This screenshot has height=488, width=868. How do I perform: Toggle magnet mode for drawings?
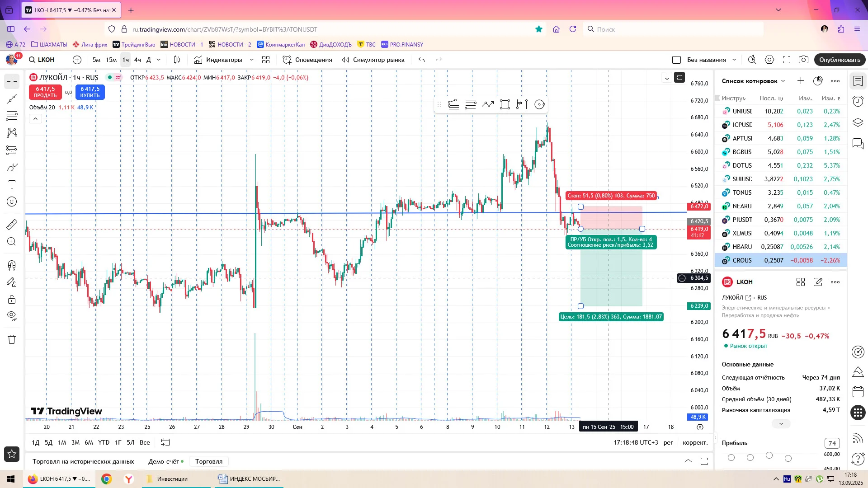pos(12,265)
